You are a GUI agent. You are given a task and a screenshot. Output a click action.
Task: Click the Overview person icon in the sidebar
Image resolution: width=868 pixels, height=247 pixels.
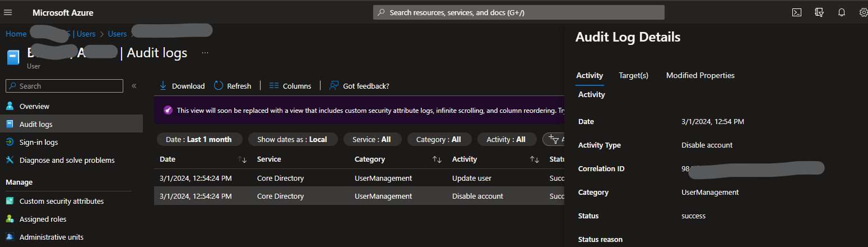tap(10, 106)
